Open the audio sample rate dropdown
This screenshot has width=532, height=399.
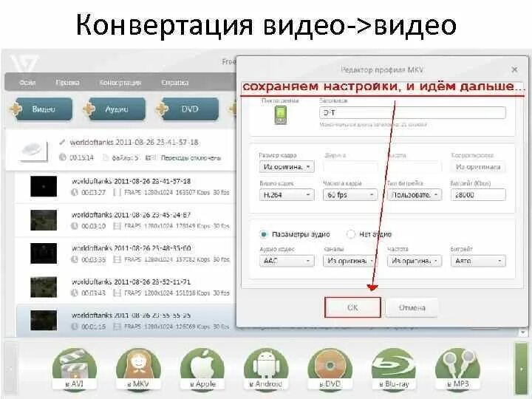pyautogui.click(x=415, y=261)
